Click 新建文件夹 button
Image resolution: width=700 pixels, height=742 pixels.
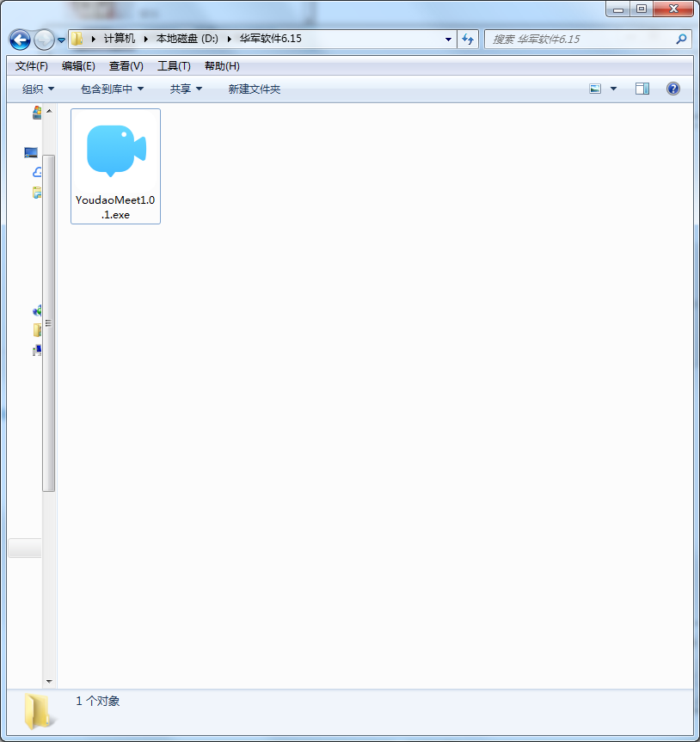pos(255,89)
